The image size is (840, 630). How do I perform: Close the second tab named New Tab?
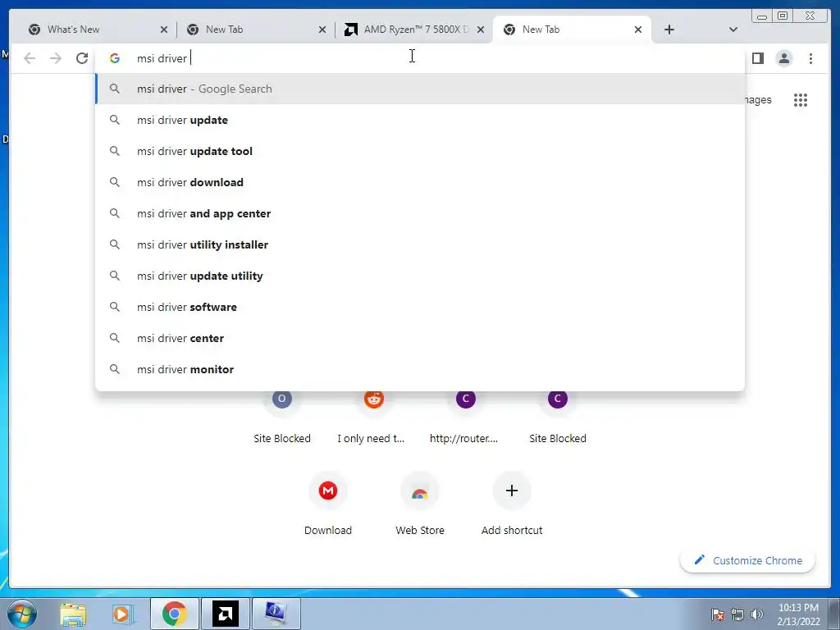pos(322,30)
